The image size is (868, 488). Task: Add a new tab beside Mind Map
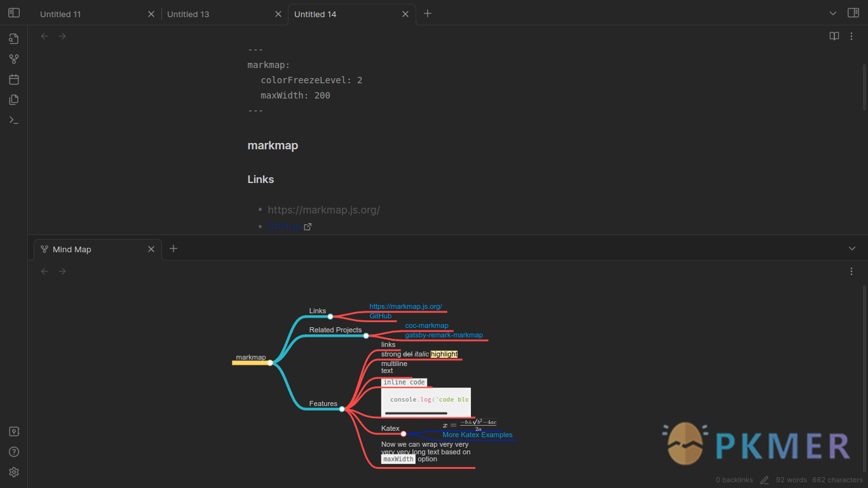pos(173,248)
